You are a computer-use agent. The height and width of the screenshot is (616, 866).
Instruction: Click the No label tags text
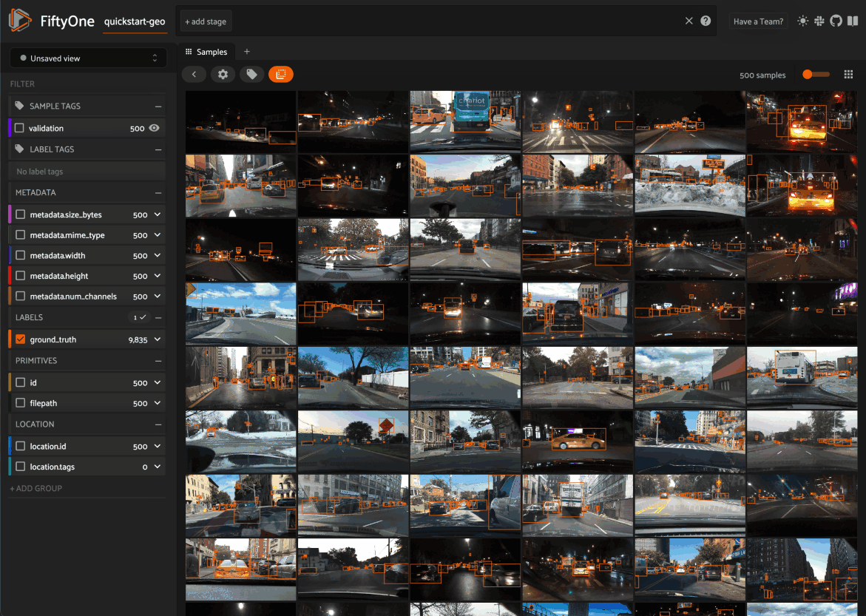click(x=40, y=172)
